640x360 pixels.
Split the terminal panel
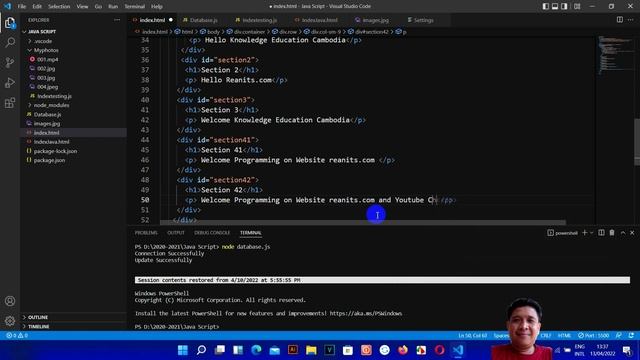pos(601,233)
